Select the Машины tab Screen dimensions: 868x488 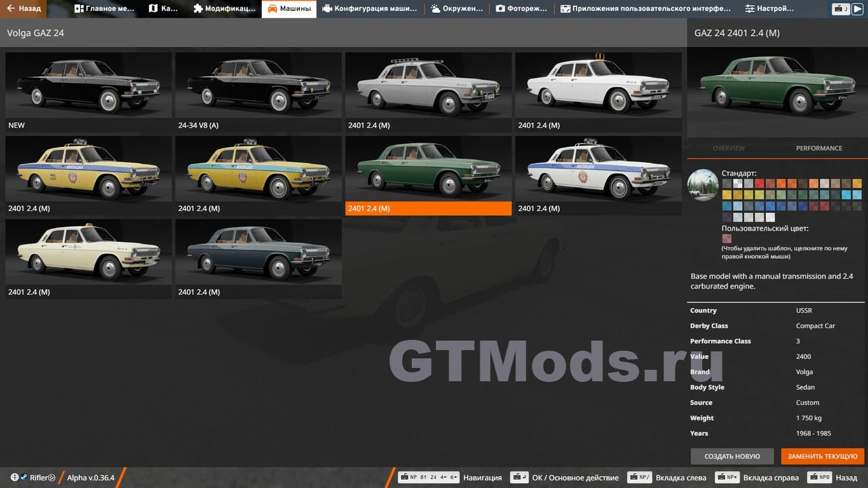pyautogui.click(x=289, y=9)
